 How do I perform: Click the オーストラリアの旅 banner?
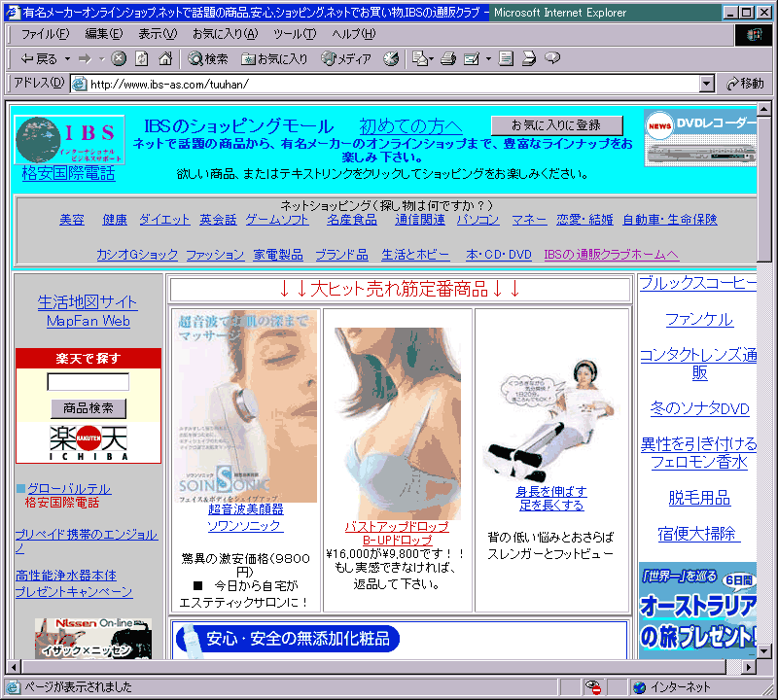point(697,611)
